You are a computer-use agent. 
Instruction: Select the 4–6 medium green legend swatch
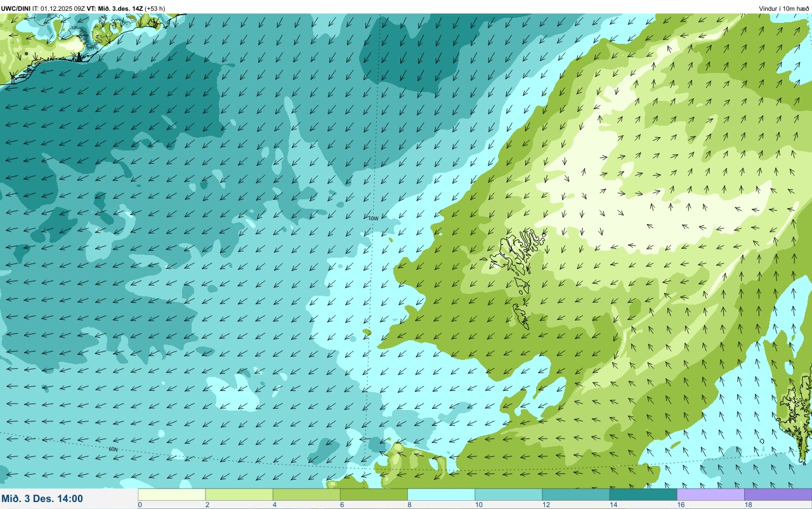pyautogui.click(x=306, y=494)
